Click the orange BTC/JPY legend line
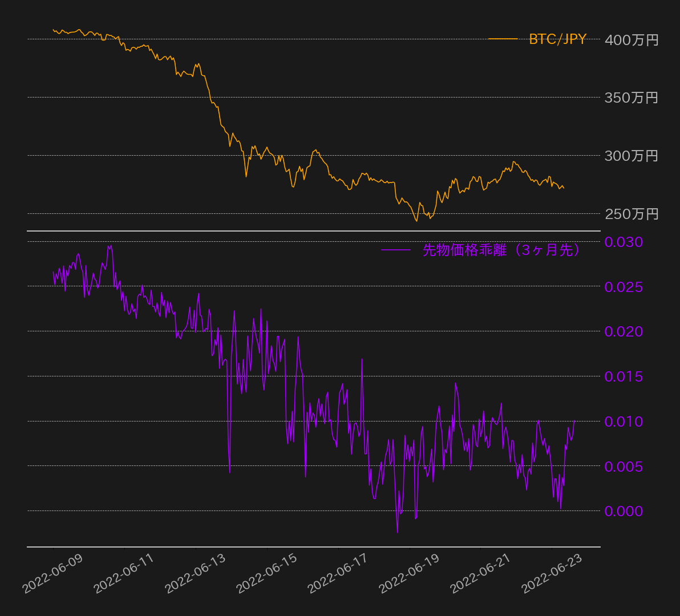 [x=503, y=39]
